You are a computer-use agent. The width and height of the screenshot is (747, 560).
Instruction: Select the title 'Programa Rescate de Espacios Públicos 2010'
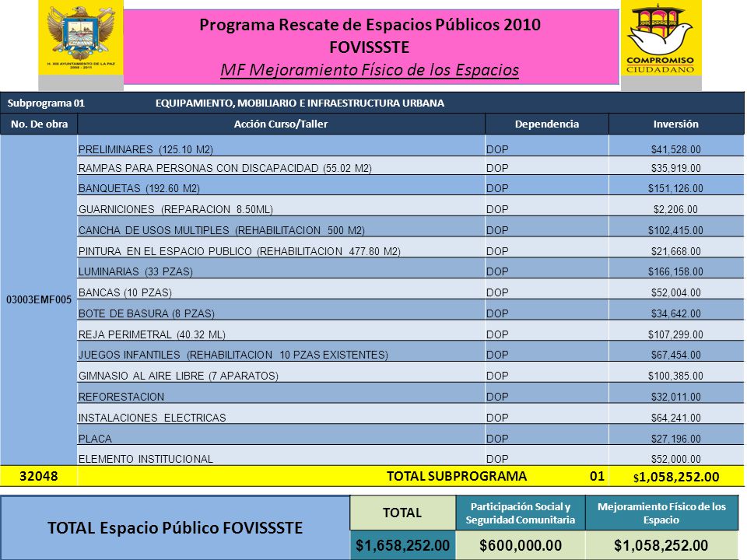370,25
